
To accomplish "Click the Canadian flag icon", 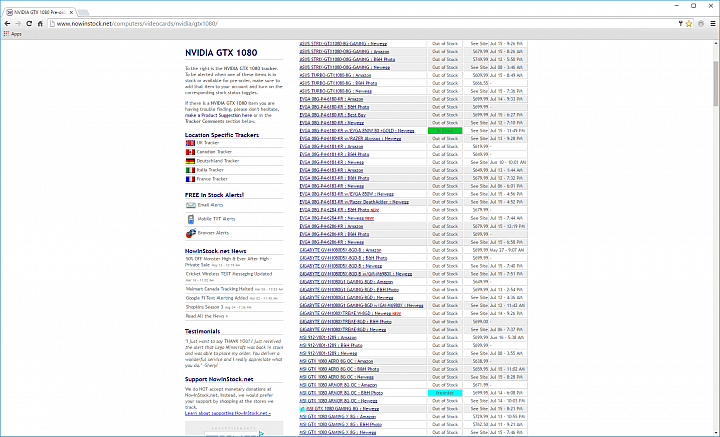I will point(190,152).
